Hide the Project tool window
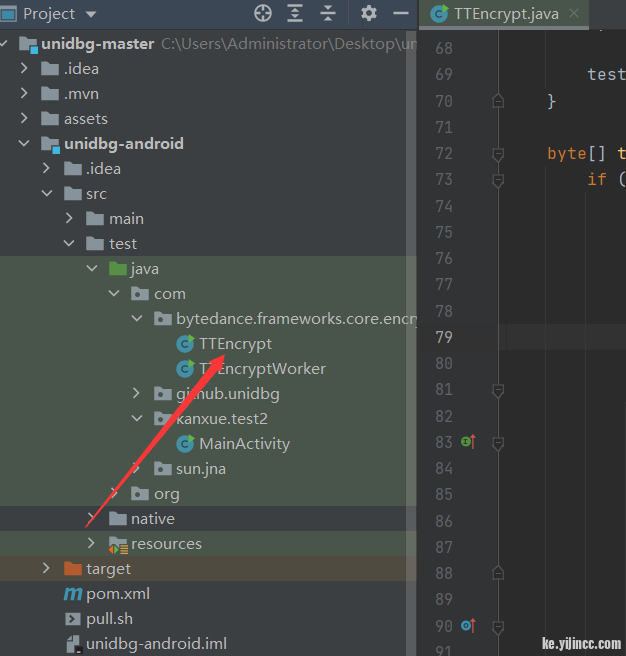 coord(400,13)
